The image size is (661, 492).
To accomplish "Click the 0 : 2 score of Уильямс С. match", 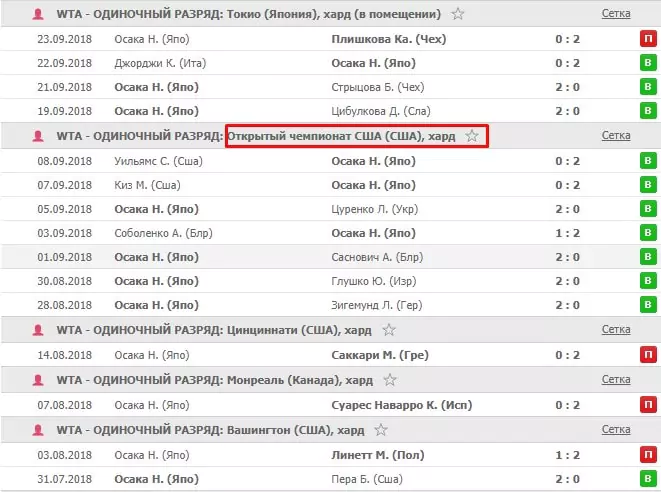I will click(567, 161).
